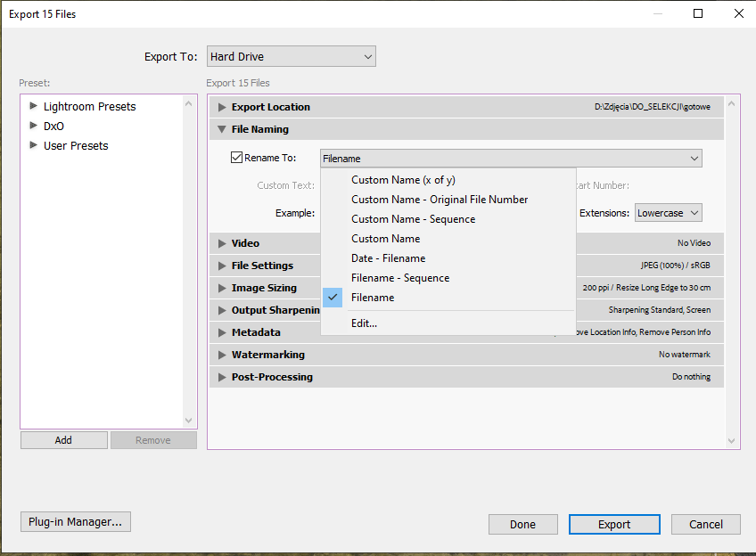This screenshot has width=756, height=556.
Task: Open the Extensions Lowercase dropdown
Action: (668, 213)
